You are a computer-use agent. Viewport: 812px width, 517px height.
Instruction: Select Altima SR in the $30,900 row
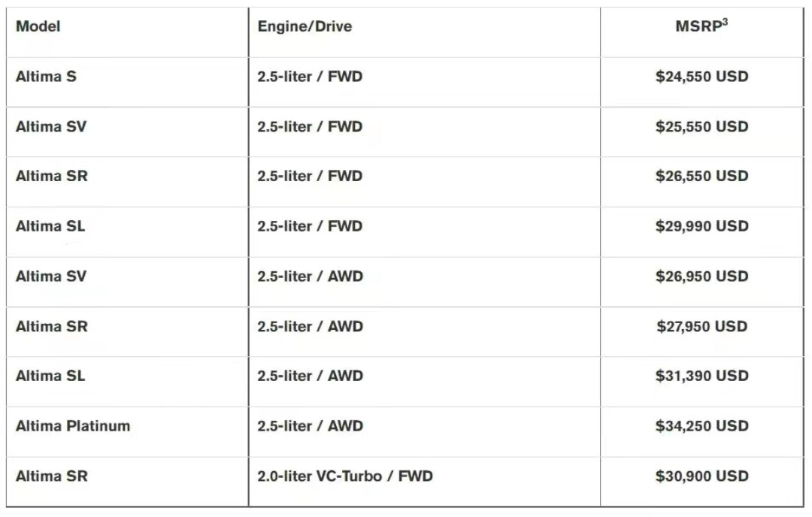(51, 476)
